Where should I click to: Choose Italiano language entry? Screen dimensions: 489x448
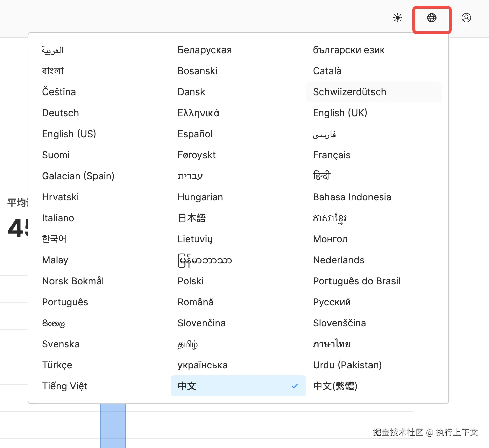58,218
